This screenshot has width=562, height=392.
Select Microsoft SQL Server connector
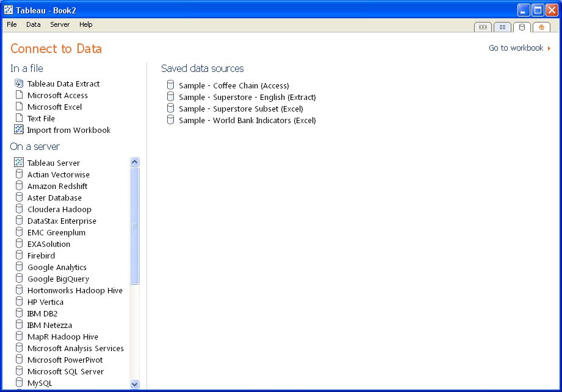pos(65,371)
